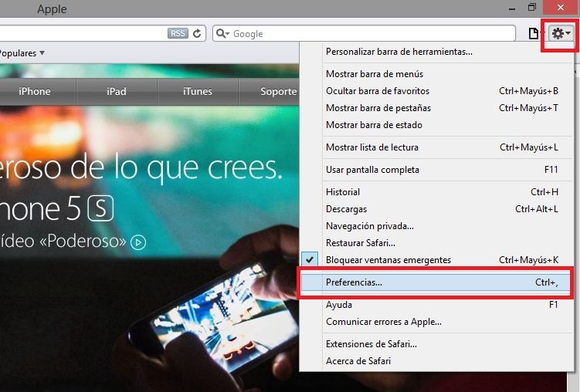The image size is (580, 392).
Task: Open the gear settings menu button
Action: point(561,34)
